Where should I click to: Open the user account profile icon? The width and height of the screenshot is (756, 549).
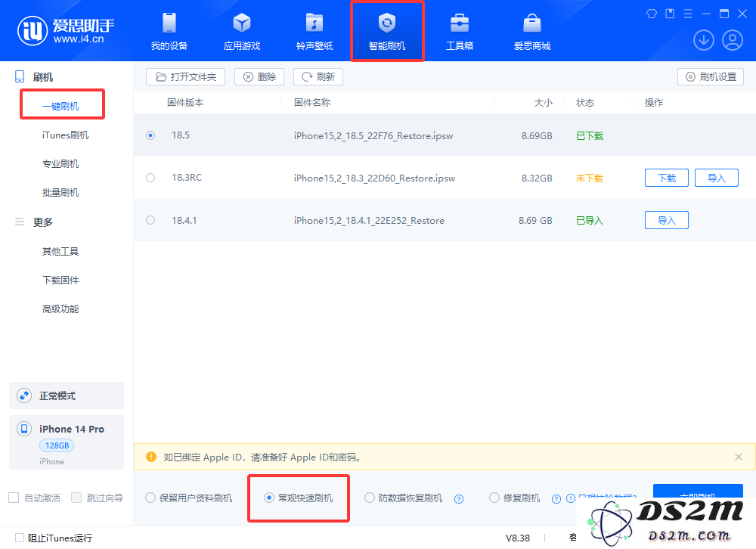[733, 40]
